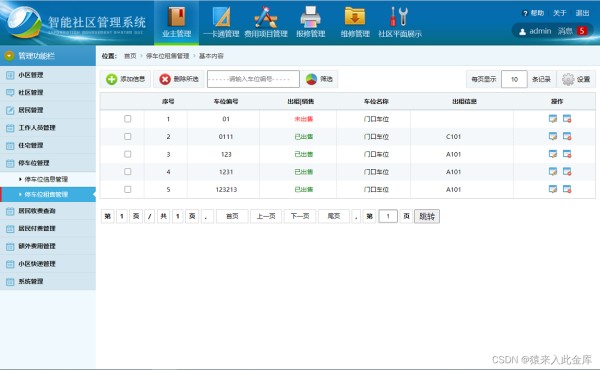Check the checkbox for row 1231
The width and height of the screenshot is (600, 370).
127,171
